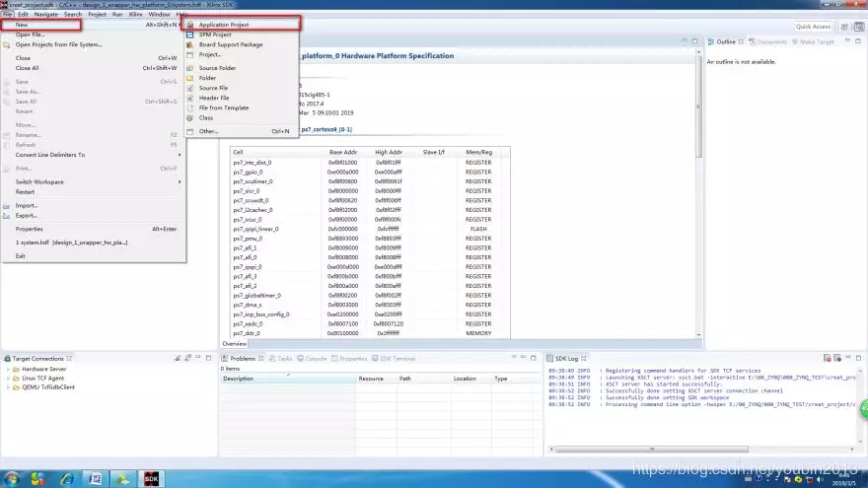
Task: Click the SPM Project icon
Action: point(189,35)
